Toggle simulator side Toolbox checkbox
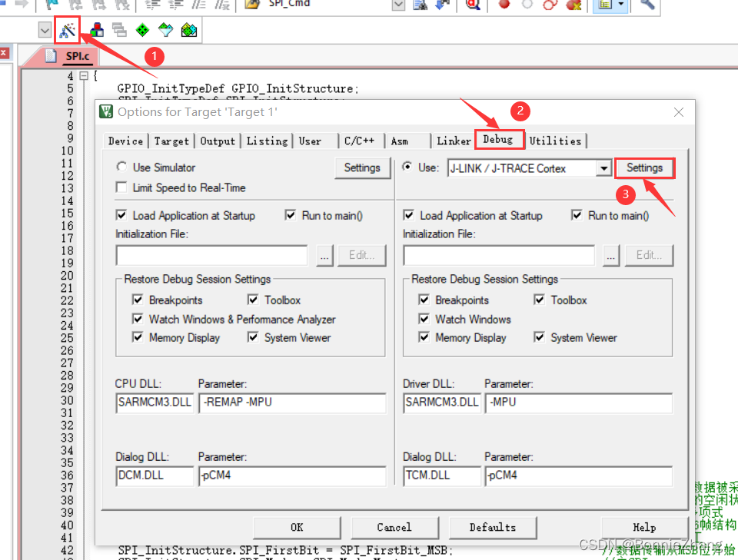This screenshot has height=560, width=738. tap(253, 300)
